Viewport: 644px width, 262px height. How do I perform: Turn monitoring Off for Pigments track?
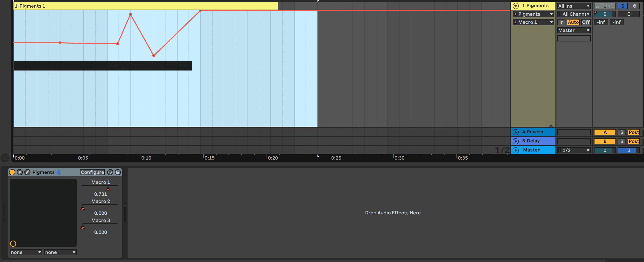[585, 22]
